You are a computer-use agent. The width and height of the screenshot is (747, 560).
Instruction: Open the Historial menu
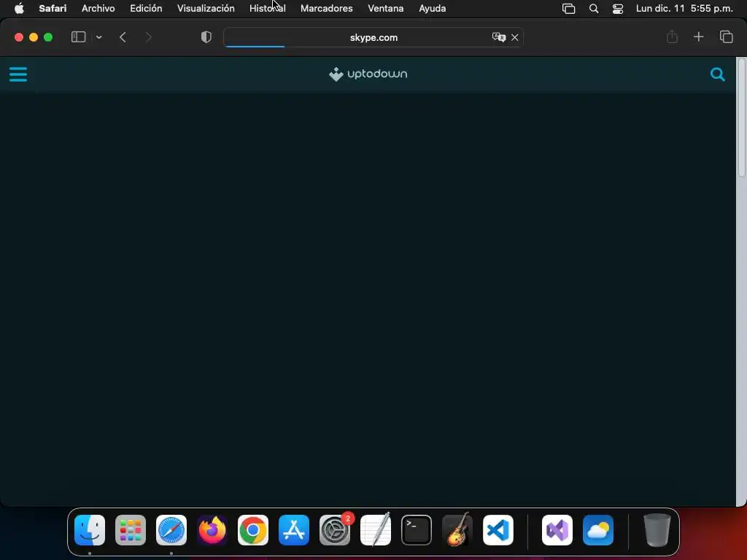pyautogui.click(x=267, y=8)
